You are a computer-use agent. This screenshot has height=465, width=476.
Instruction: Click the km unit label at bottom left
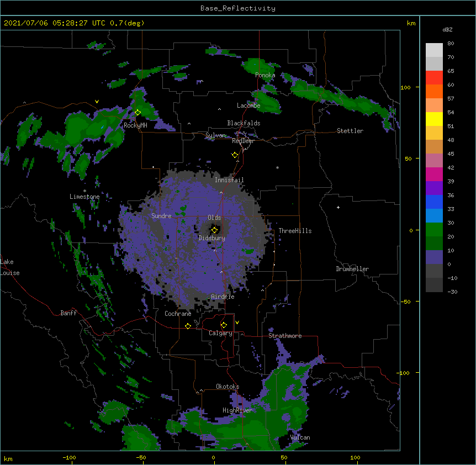tap(8, 459)
